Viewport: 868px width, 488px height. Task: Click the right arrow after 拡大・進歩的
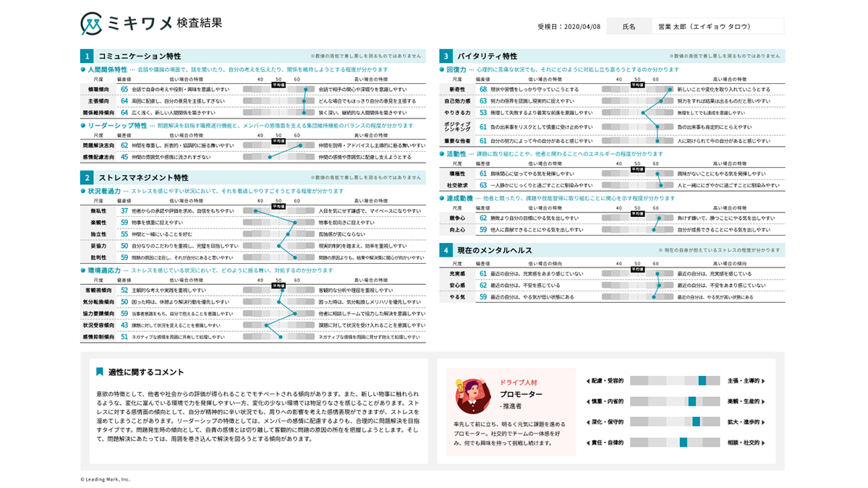(x=764, y=421)
